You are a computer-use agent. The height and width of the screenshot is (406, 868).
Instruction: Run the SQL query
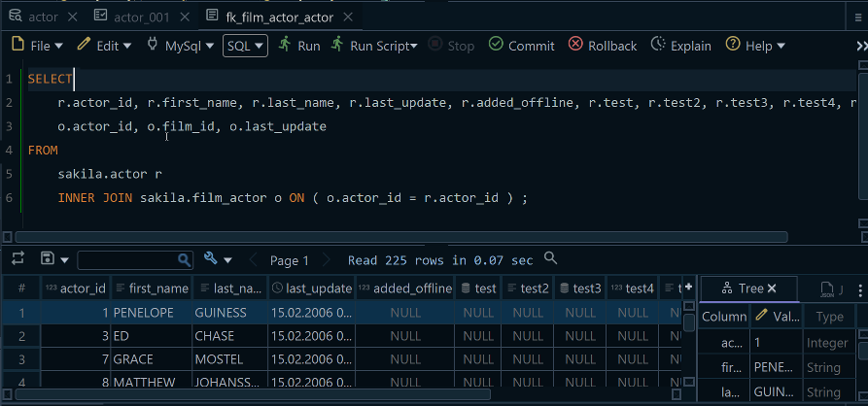coord(299,46)
